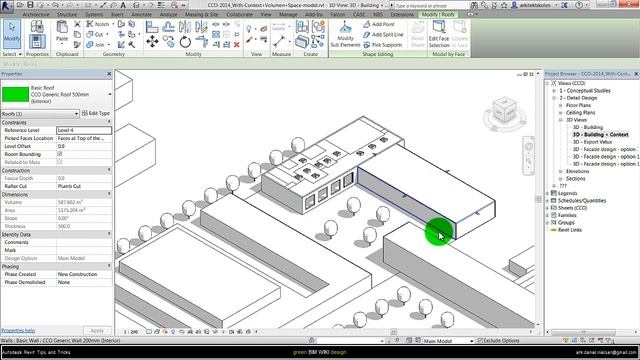The height and width of the screenshot is (360, 640).
Task: Select the Offset tool icon
Action: point(169,27)
